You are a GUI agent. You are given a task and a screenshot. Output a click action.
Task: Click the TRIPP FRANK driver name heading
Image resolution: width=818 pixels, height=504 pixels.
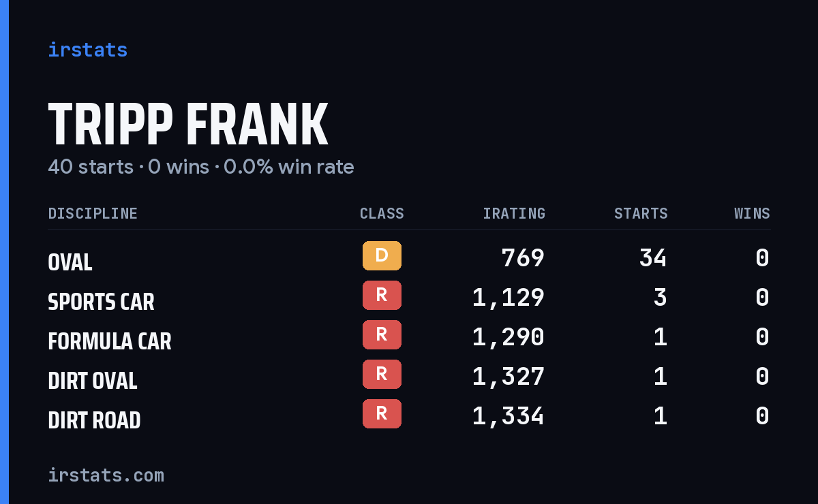(188, 124)
